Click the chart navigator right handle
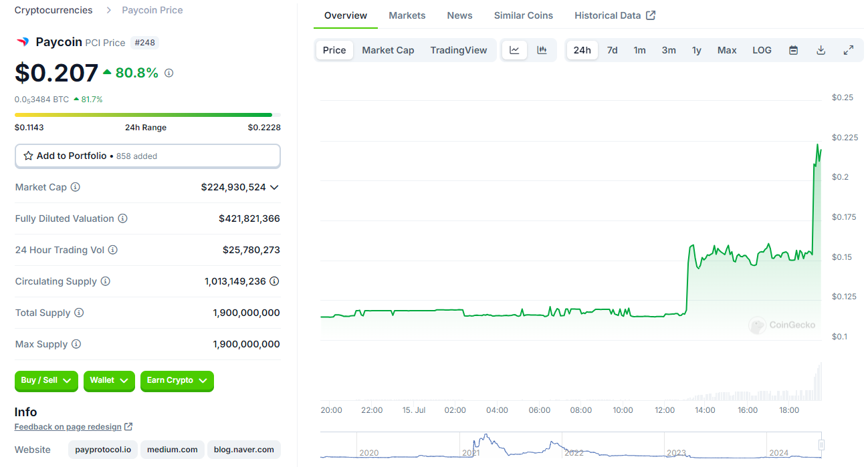 tap(821, 445)
